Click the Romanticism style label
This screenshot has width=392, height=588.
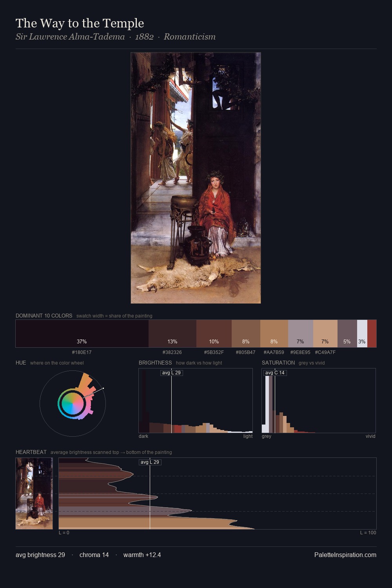pyautogui.click(x=190, y=37)
